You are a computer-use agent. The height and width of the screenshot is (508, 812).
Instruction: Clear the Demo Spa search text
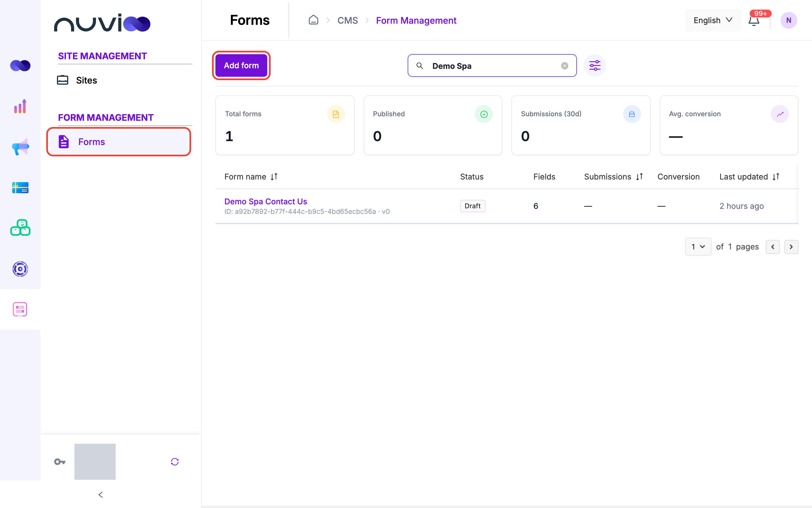coord(565,66)
